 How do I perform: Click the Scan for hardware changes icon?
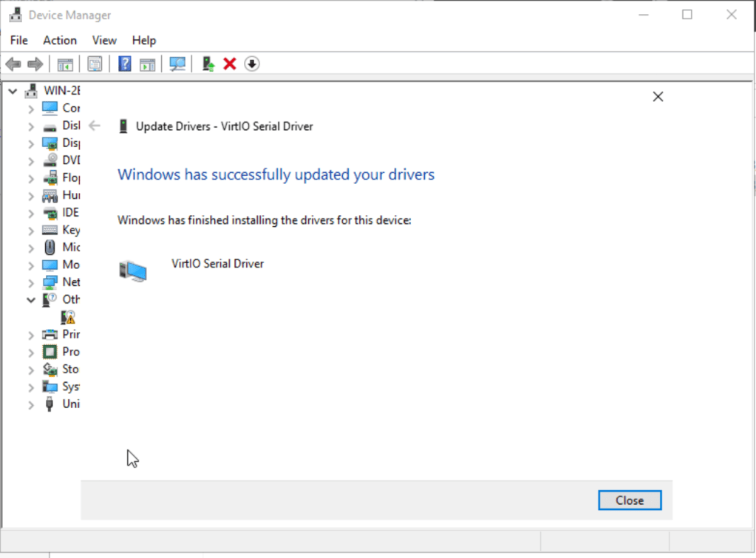click(x=177, y=64)
